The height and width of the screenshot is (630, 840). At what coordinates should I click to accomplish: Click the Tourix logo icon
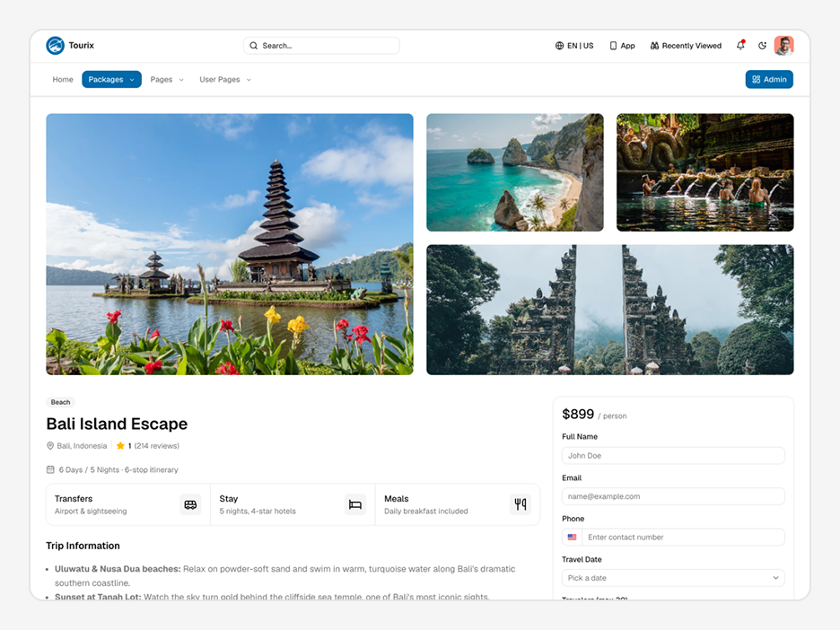click(x=55, y=46)
